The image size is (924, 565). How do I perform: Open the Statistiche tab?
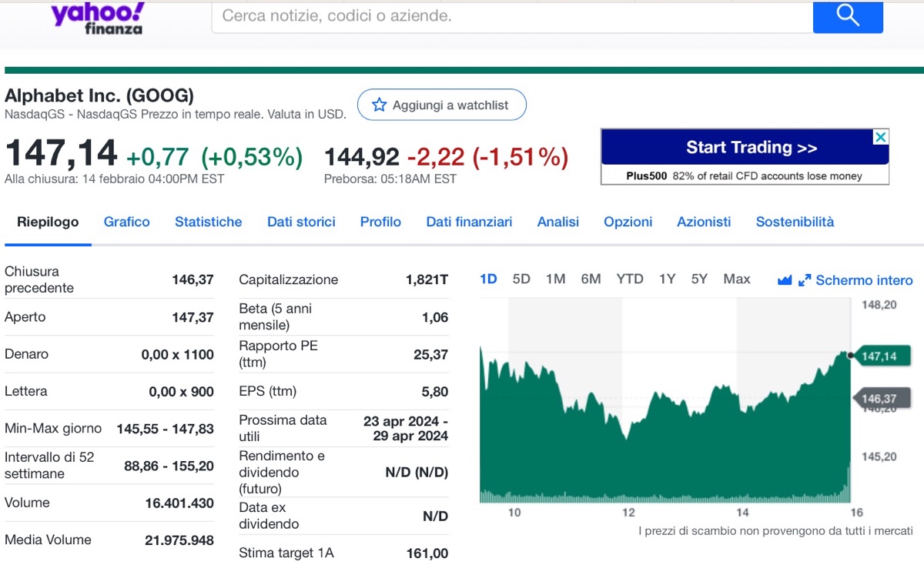208,222
